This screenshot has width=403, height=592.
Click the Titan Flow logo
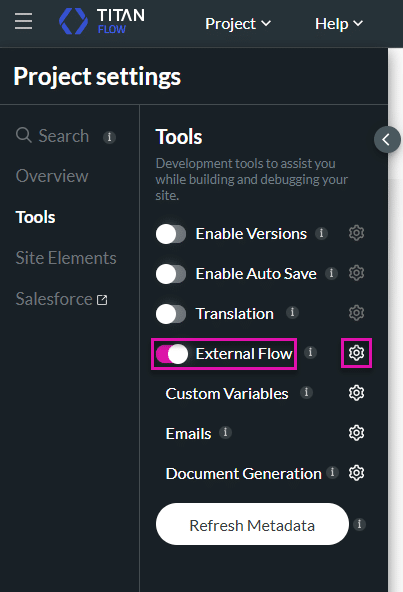(x=102, y=21)
